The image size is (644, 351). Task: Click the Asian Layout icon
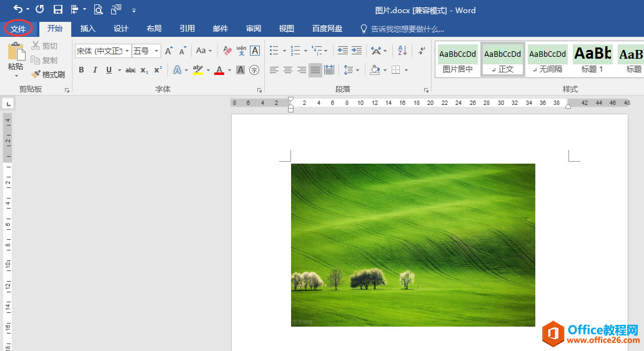coord(376,51)
